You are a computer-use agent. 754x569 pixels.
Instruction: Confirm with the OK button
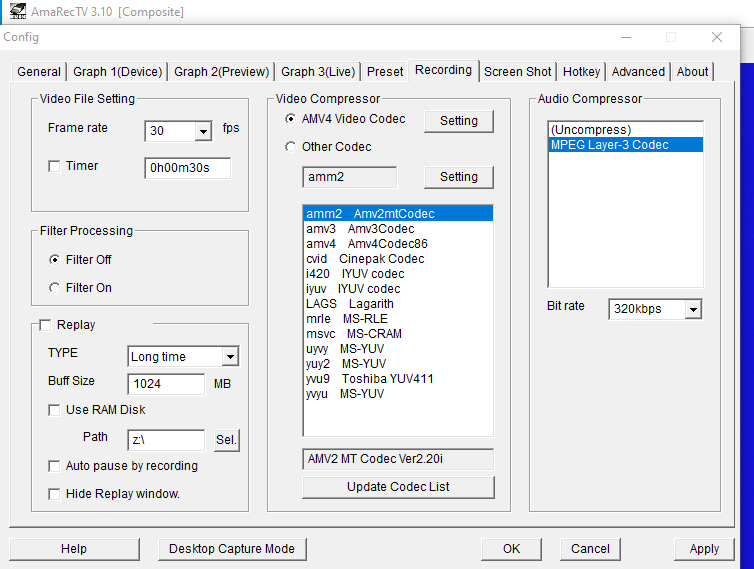click(x=511, y=549)
